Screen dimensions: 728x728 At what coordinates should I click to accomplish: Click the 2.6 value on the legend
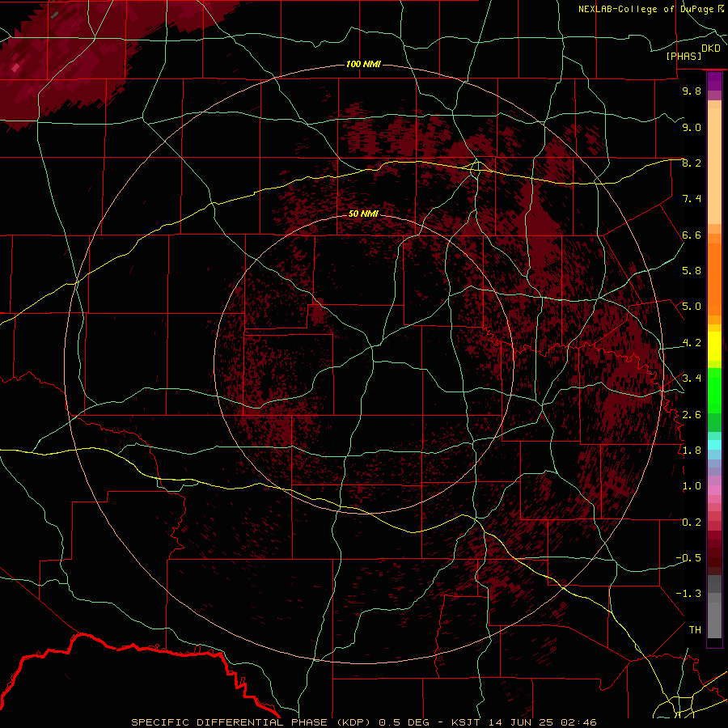tap(692, 415)
